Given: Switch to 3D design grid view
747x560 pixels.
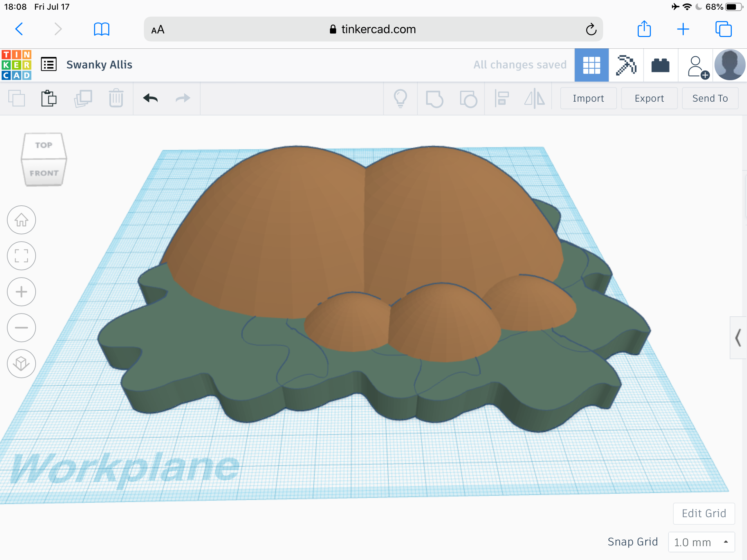Looking at the screenshot, I should pos(591,65).
